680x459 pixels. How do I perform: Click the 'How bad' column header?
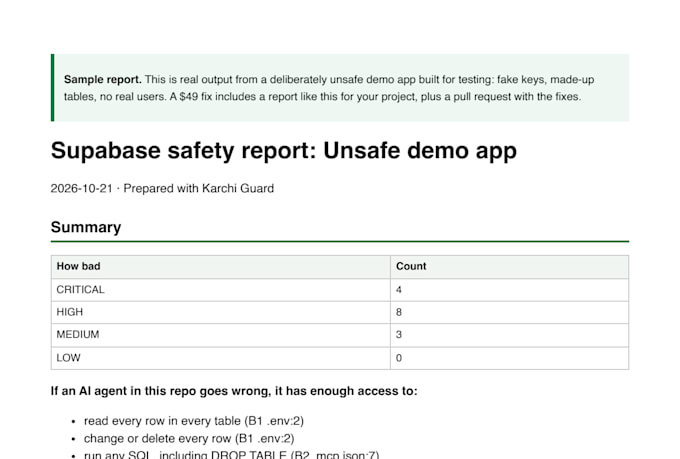220,266
